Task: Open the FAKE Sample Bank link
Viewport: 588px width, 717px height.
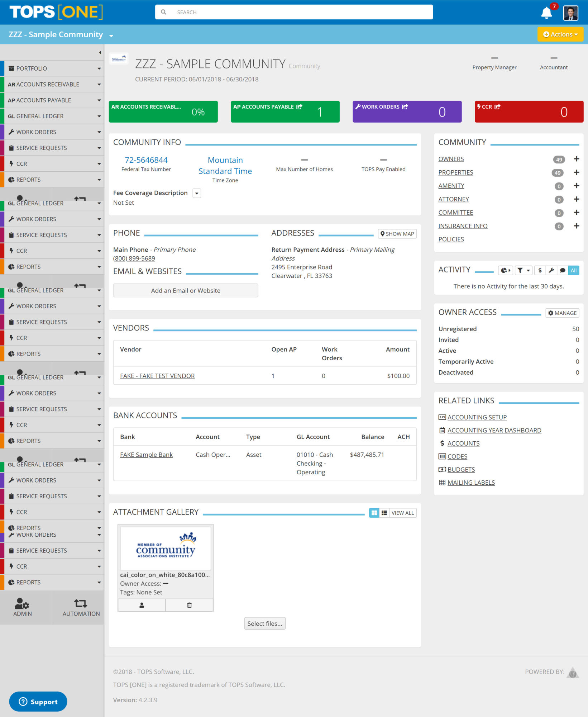Action: pos(146,455)
